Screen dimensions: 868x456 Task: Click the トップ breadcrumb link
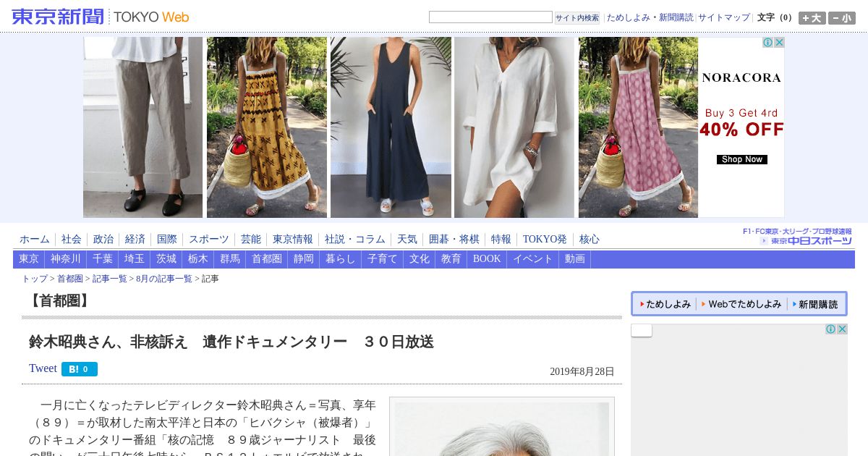tap(35, 279)
